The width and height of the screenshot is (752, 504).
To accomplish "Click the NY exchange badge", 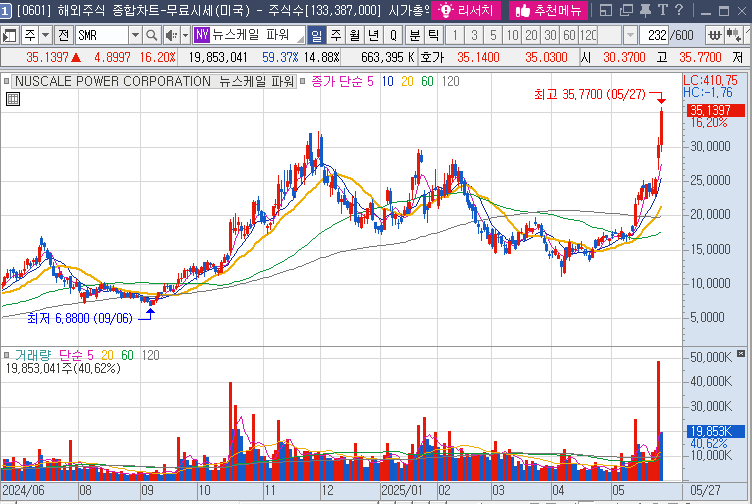I will (202, 35).
